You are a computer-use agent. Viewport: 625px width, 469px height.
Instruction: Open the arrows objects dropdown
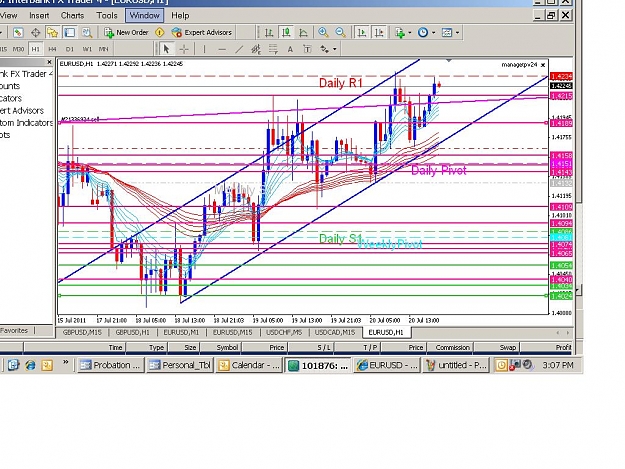pos(328,49)
